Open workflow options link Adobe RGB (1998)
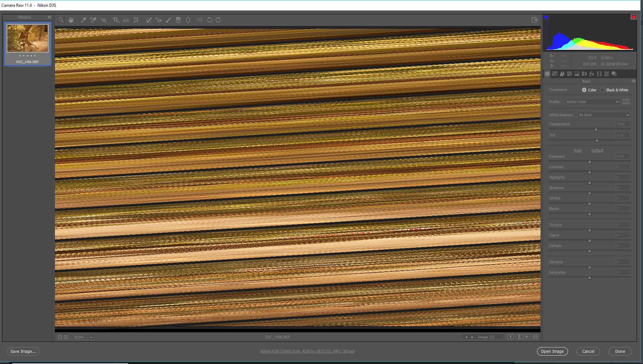 point(307,351)
